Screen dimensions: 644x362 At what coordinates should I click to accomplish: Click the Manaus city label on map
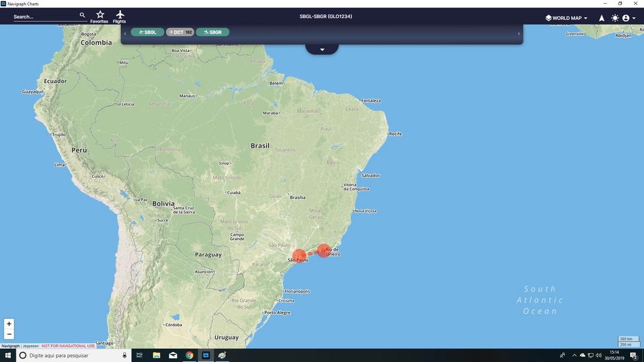[187, 96]
